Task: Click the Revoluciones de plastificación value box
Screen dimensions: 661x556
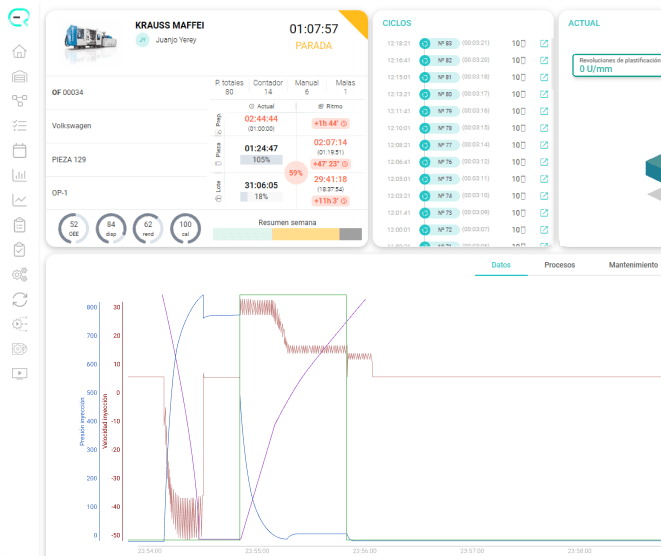Action: pos(616,65)
